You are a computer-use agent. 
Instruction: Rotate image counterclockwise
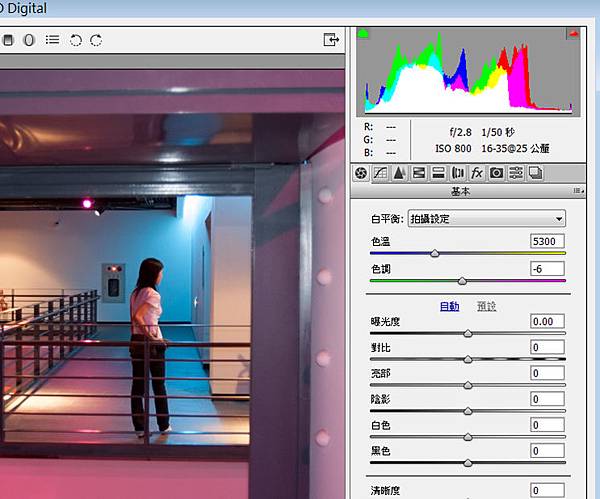point(76,40)
